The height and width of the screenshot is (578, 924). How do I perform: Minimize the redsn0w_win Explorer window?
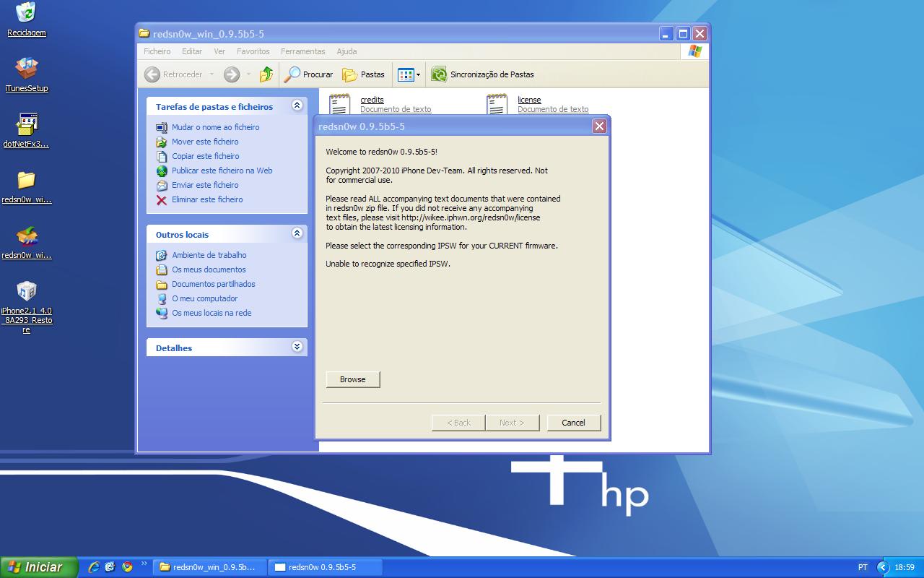click(x=666, y=33)
